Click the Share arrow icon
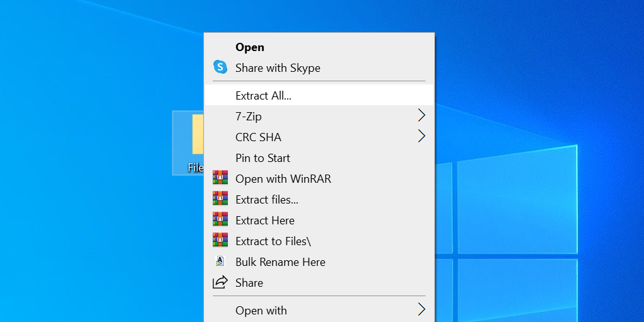This screenshot has width=644, height=322. tap(220, 282)
